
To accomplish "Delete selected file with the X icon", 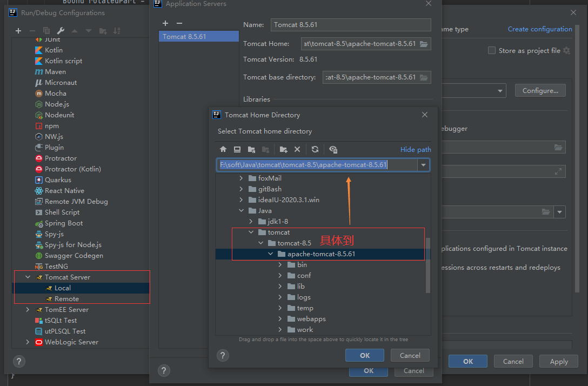I will coord(297,149).
